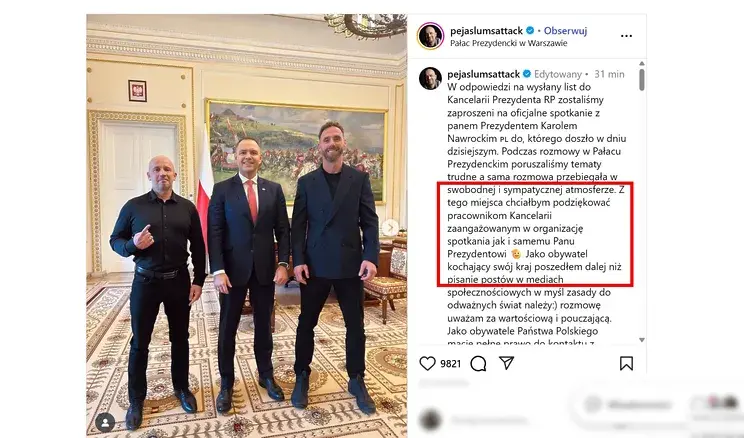Click Obserwuj to follow the account
This screenshot has width=744, height=438.
pos(565,31)
